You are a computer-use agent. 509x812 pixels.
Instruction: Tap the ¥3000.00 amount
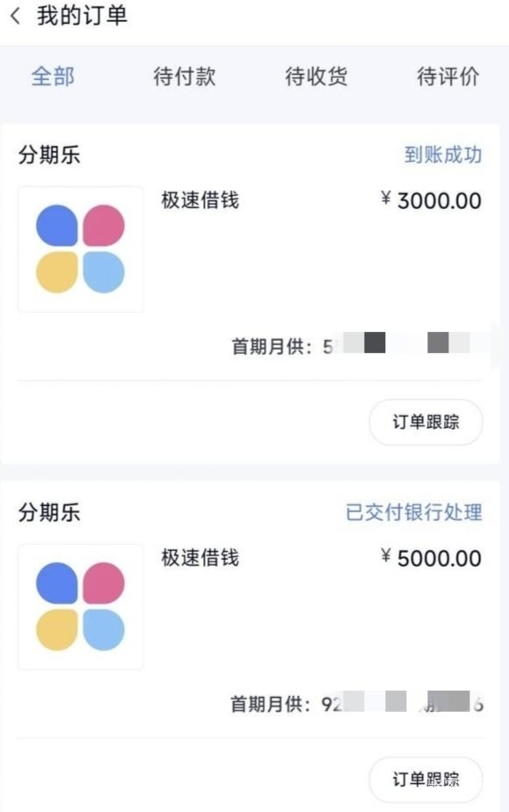(431, 200)
